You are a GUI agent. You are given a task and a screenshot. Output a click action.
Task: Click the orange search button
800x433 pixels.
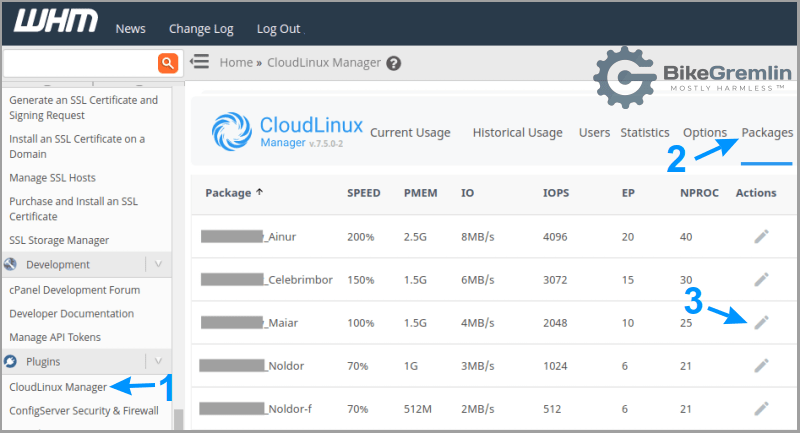click(x=168, y=63)
